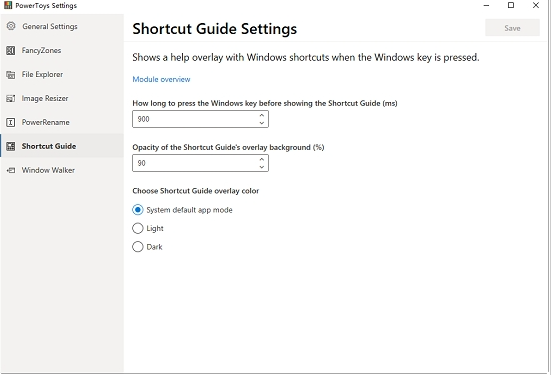Click the Save button
552x375 pixels.
512,28
